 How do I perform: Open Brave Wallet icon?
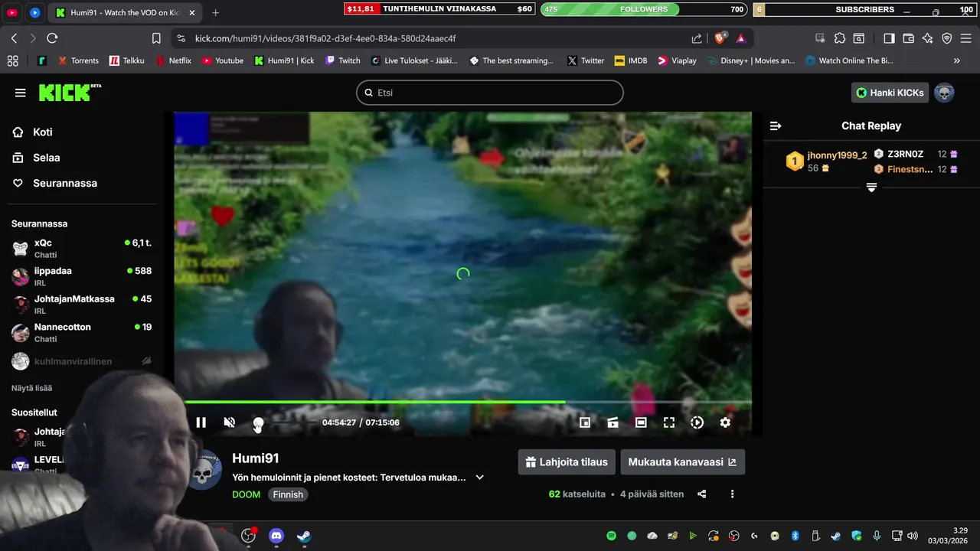pyautogui.click(x=909, y=38)
